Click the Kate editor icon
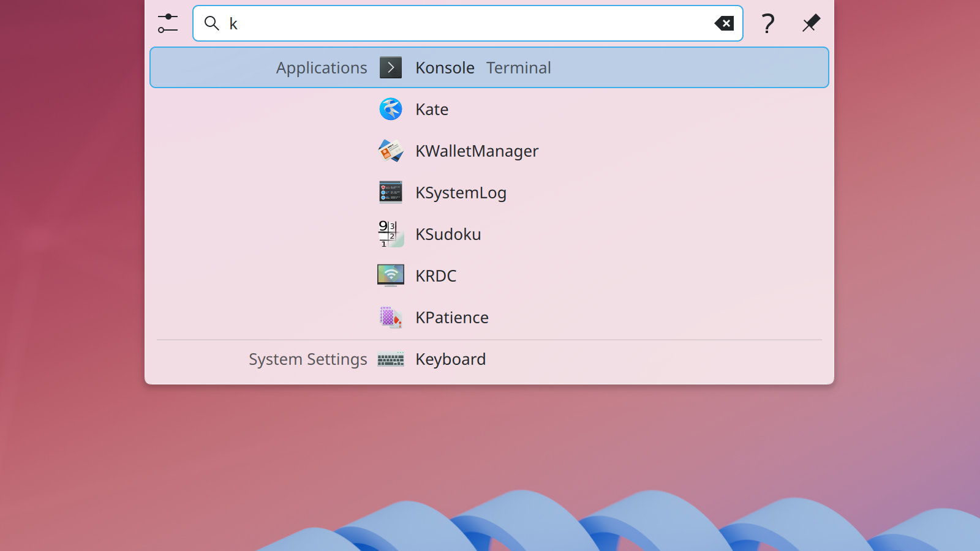This screenshot has width=980, height=551. [391, 109]
